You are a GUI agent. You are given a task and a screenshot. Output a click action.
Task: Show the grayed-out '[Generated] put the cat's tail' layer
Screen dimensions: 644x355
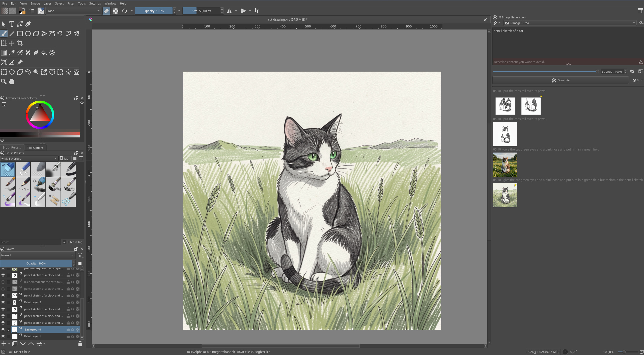click(3, 282)
